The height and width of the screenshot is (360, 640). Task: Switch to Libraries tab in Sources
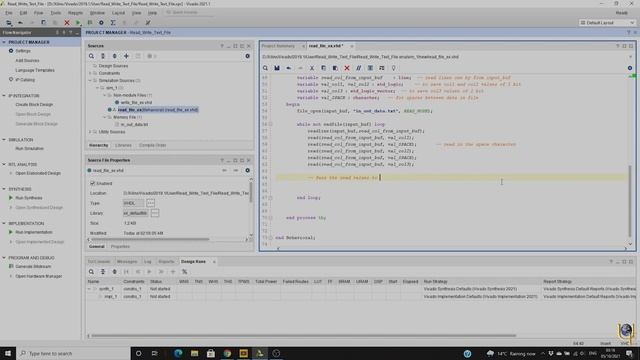(123, 145)
